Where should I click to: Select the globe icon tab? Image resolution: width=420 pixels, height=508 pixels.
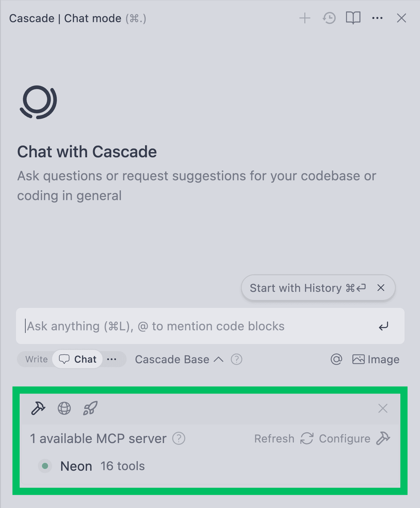pos(64,408)
